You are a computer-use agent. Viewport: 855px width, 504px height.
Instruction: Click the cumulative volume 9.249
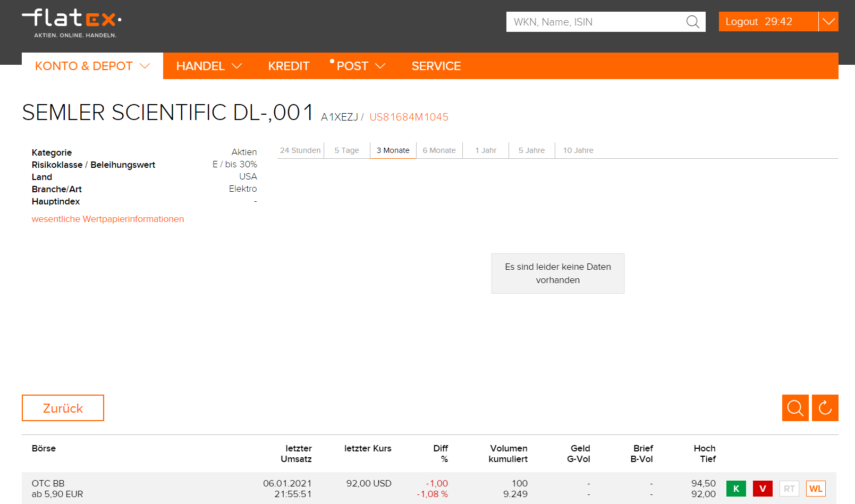(x=515, y=494)
